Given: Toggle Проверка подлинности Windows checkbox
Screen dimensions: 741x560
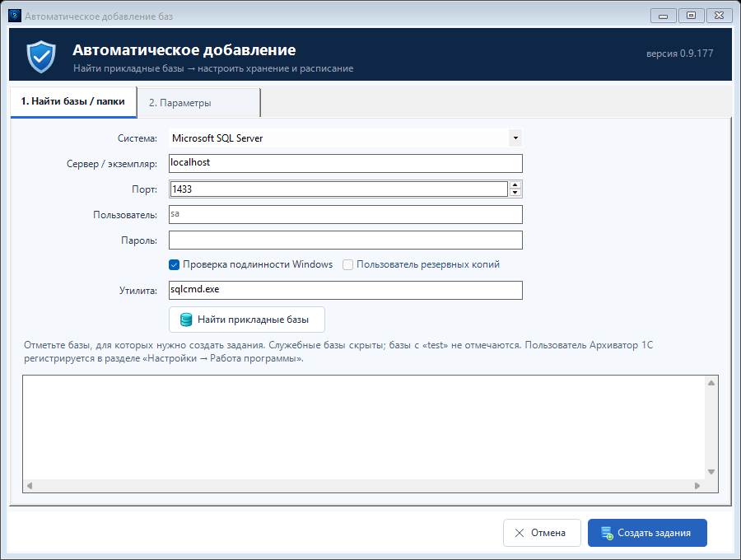Looking at the screenshot, I should pos(174,264).
